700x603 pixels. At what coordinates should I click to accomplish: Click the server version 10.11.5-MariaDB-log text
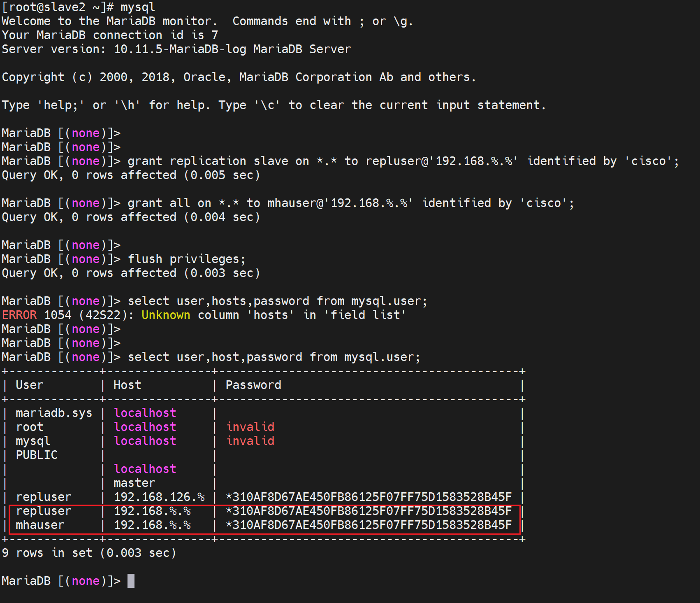click(180, 49)
